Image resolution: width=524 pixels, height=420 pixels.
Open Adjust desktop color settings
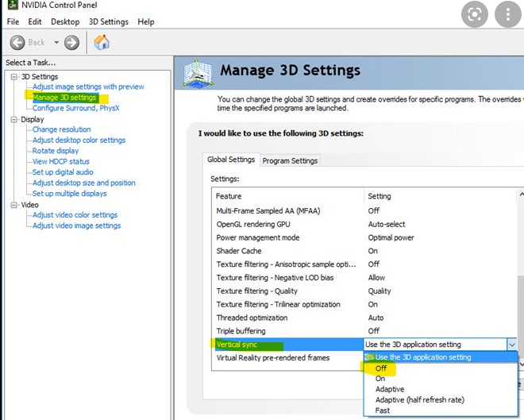pyautogui.click(x=79, y=140)
